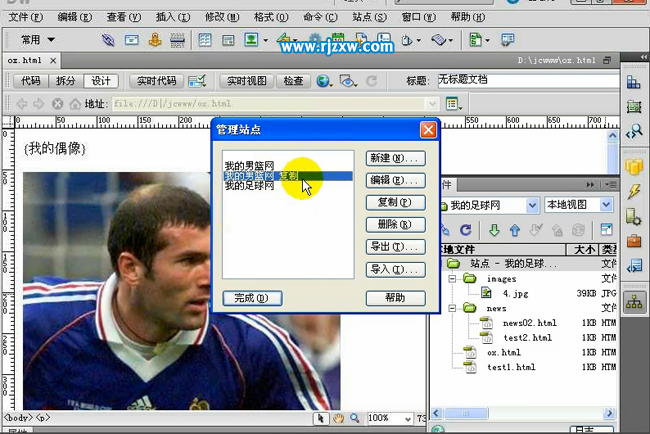
Task: Open the lightning bolt Bindings panel icon
Action: 634,191
